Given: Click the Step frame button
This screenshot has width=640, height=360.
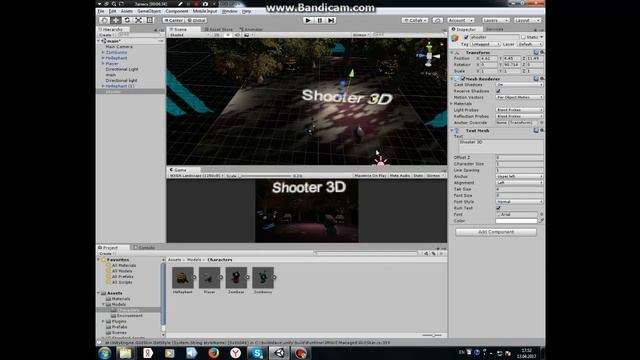Looking at the screenshot, I should (331, 20).
